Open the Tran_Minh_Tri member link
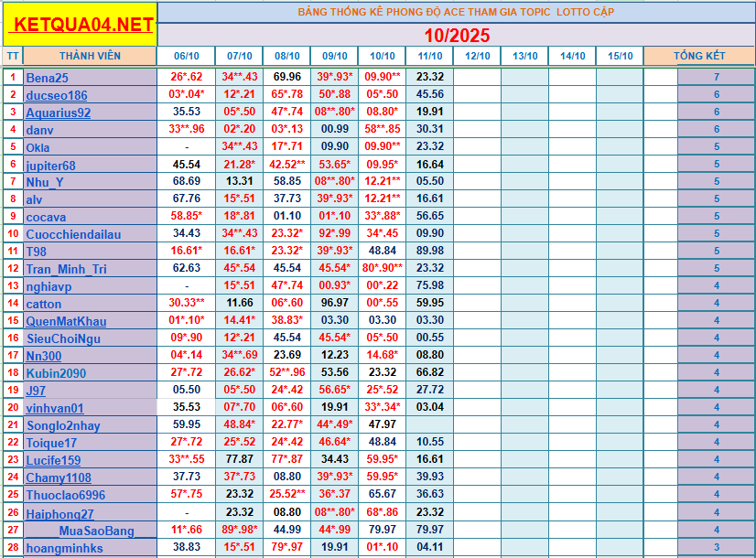 [x=66, y=269]
